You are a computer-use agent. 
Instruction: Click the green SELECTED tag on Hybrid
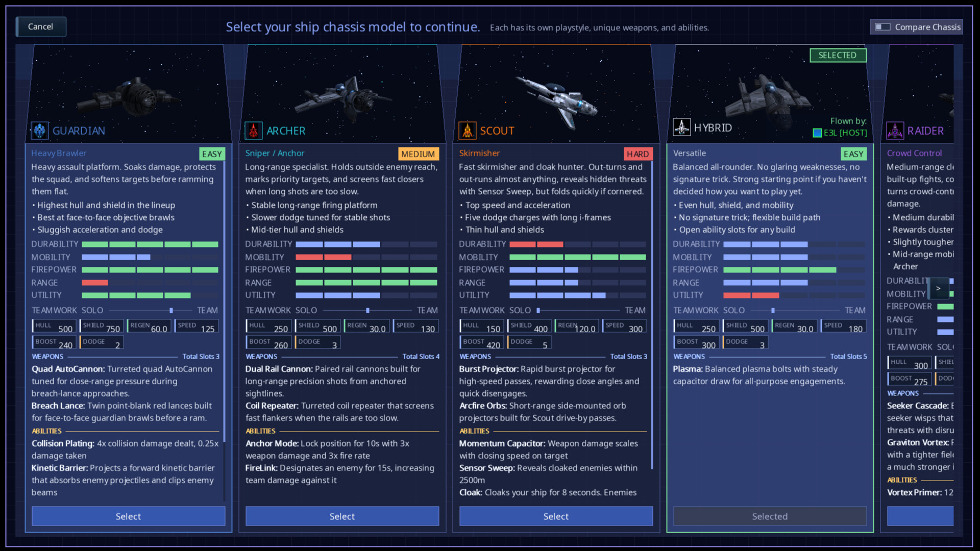838,55
